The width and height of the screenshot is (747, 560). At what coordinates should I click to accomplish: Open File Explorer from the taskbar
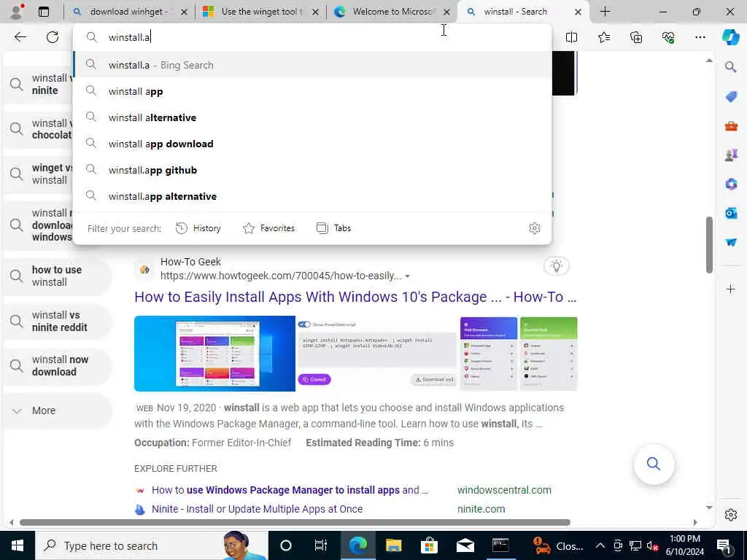(393, 545)
